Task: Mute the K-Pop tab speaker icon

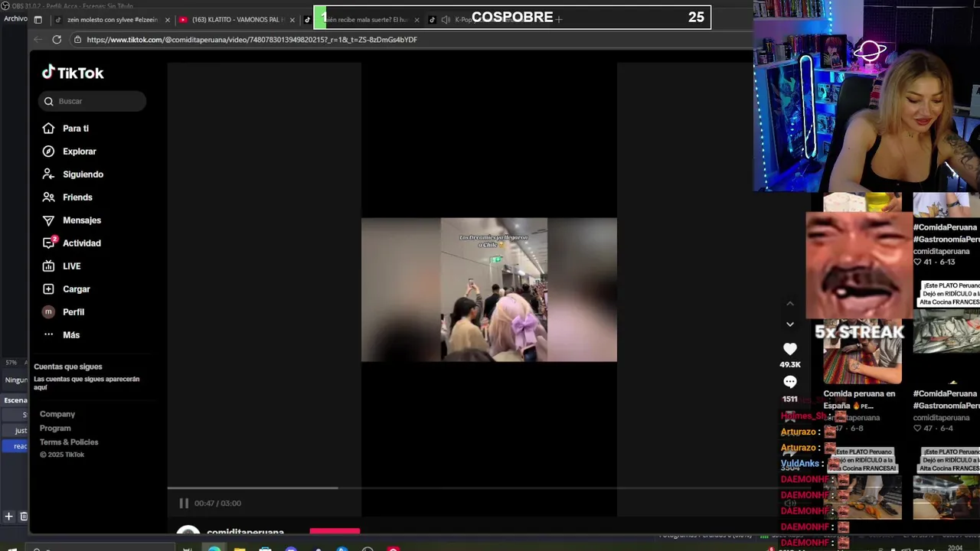Action: [446, 20]
